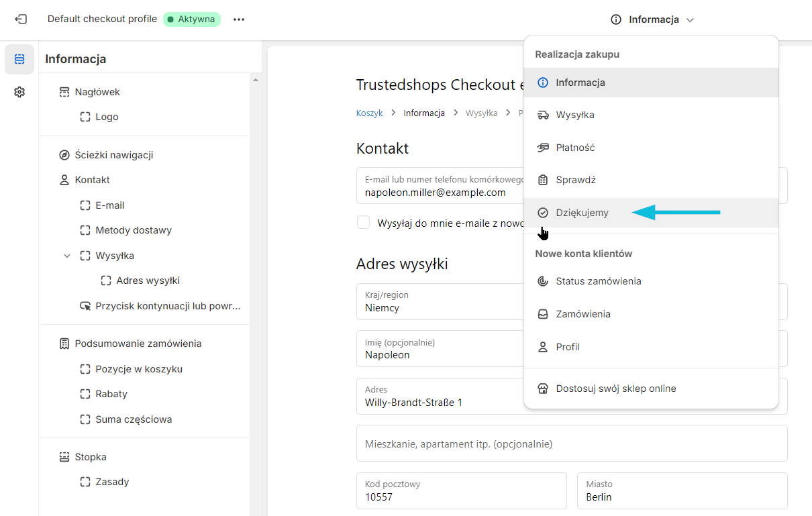
Task: Click the store icon beside Dostosuj swój sklep
Action: 543,389
